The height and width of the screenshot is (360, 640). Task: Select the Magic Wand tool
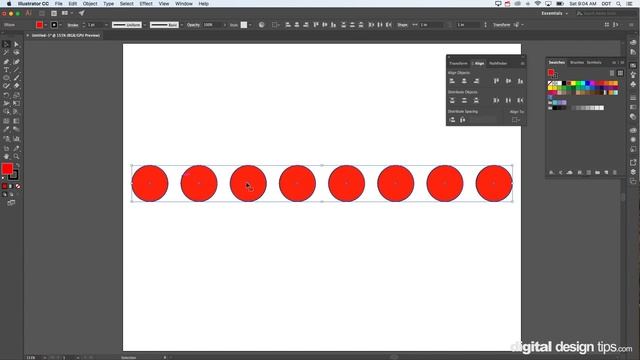[6, 53]
